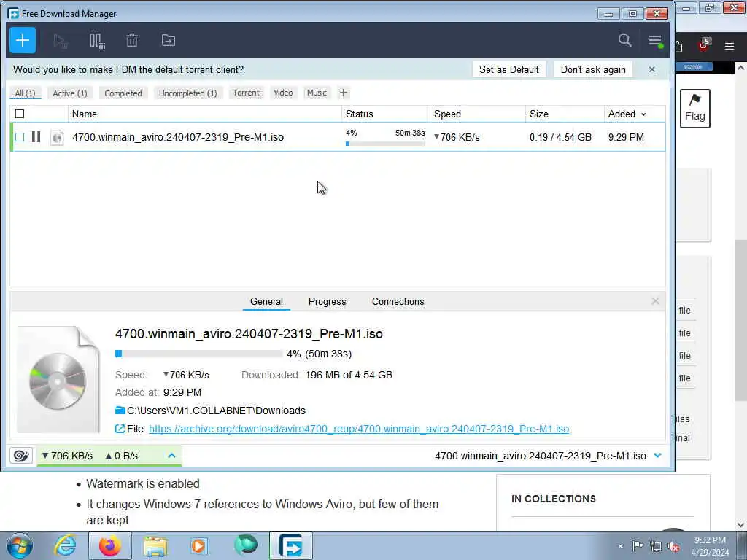
Task: Click muted volume icon in system tray
Action: pyautogui.click(x=673, y=547)
